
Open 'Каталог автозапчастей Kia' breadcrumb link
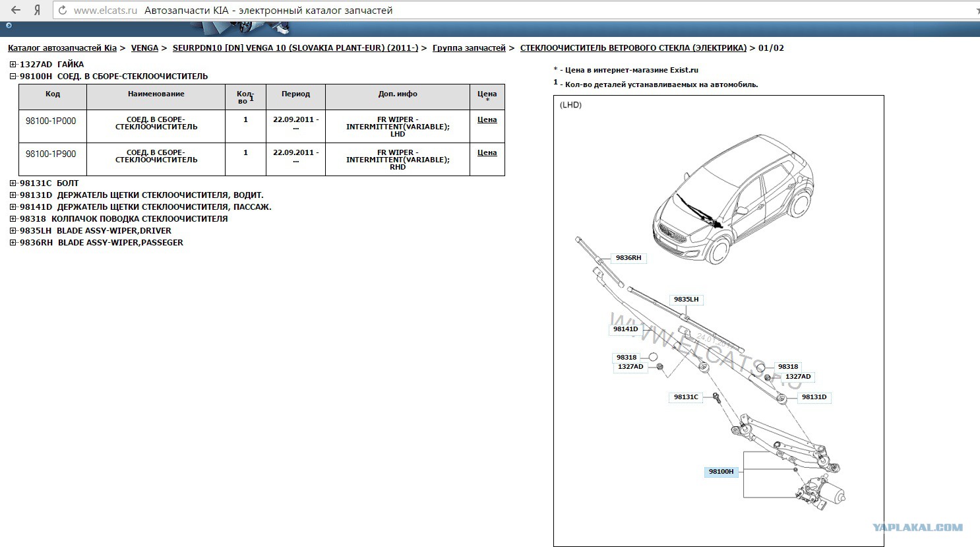click(62, 48)
